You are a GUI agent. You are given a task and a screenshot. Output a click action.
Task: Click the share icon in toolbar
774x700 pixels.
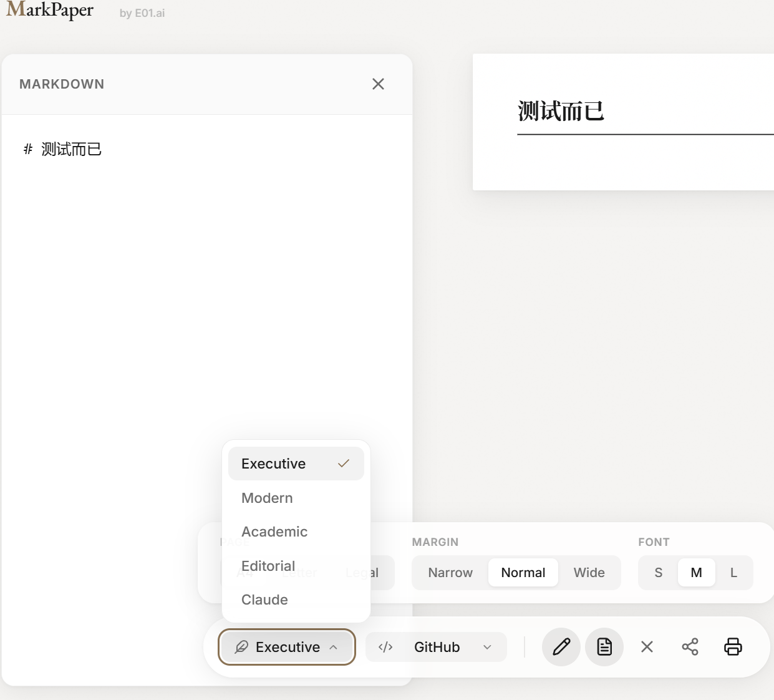coord(690,647)
